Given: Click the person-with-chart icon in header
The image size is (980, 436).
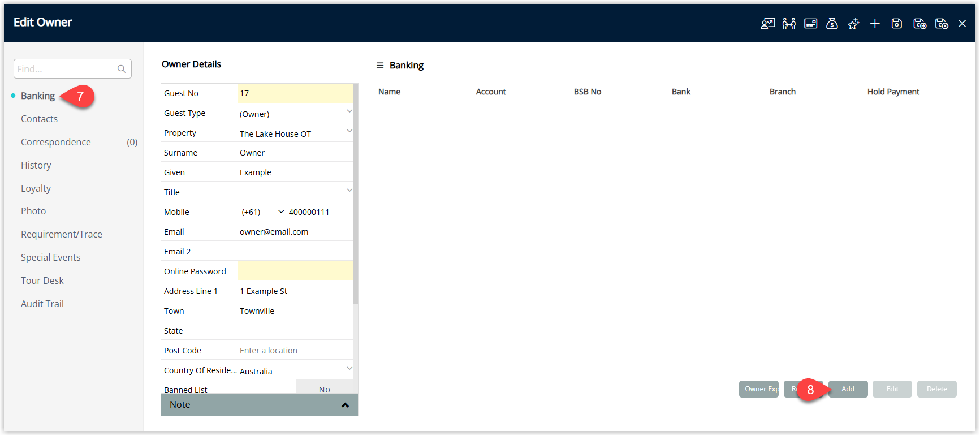Looking at the screenshot, I should coord(767,24).
